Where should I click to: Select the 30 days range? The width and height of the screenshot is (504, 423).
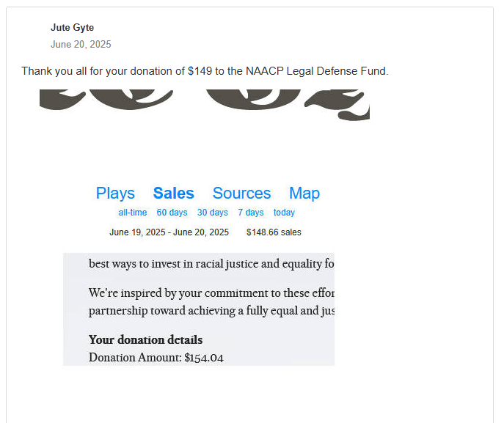(213, 213)
